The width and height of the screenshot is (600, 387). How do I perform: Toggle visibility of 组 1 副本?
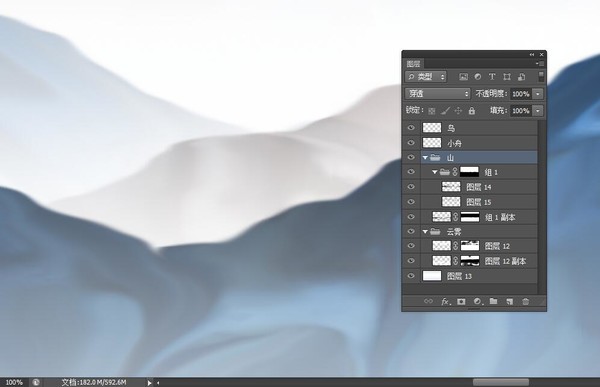411,217
